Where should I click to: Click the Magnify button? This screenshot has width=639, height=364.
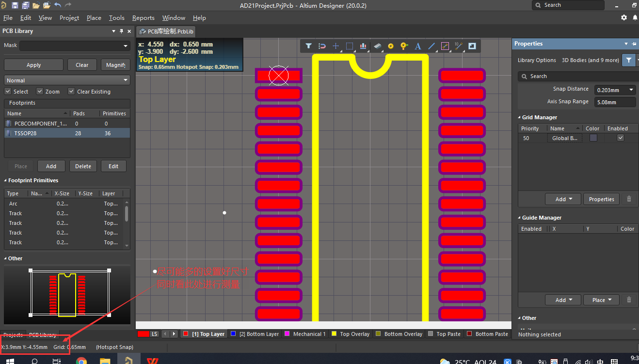pos(115,65)
